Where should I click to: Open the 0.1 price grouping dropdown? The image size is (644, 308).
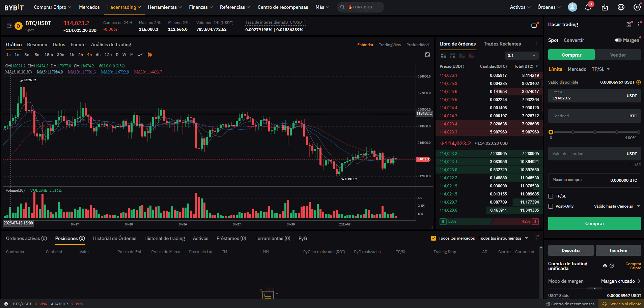click(522, 56)
